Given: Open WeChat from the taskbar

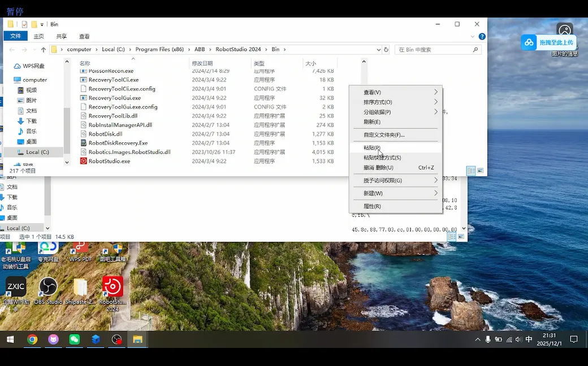Looking at the screenshot, I should click(x=74, y=340).
